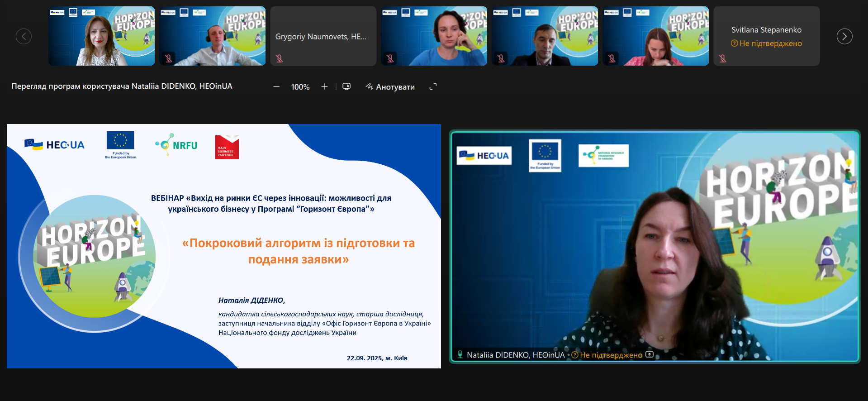Image resolution: width=868 pixels, height=401 pixels.
Task: Click microphone icon beside Nataliia DIDENKO name
Action: click(460, 354)
